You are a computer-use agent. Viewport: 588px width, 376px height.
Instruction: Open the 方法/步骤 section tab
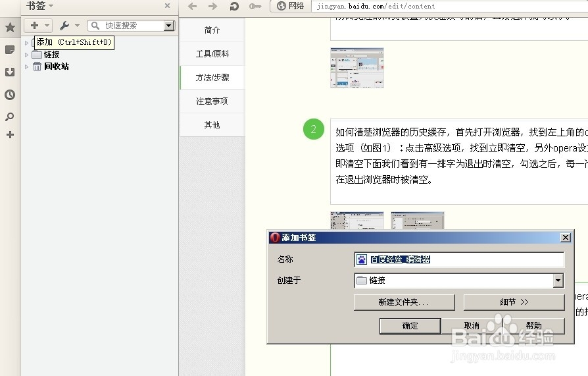point(212,78)
